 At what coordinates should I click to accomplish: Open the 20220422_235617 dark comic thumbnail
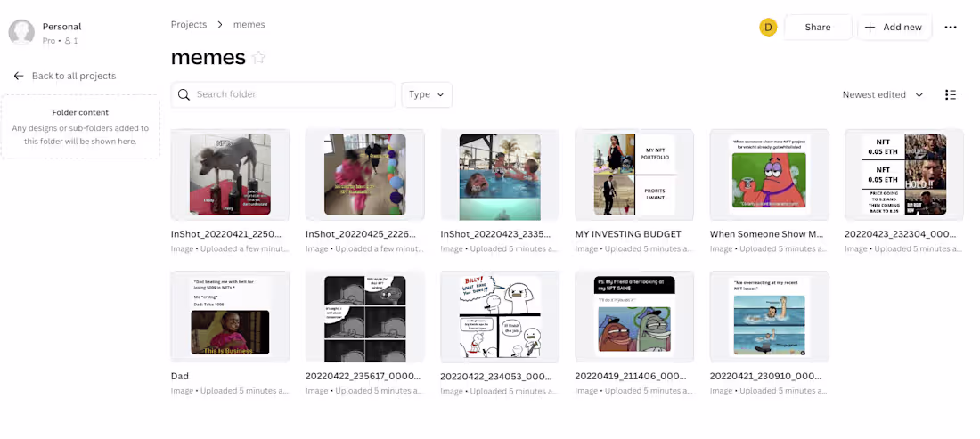[x=365, y=317]
